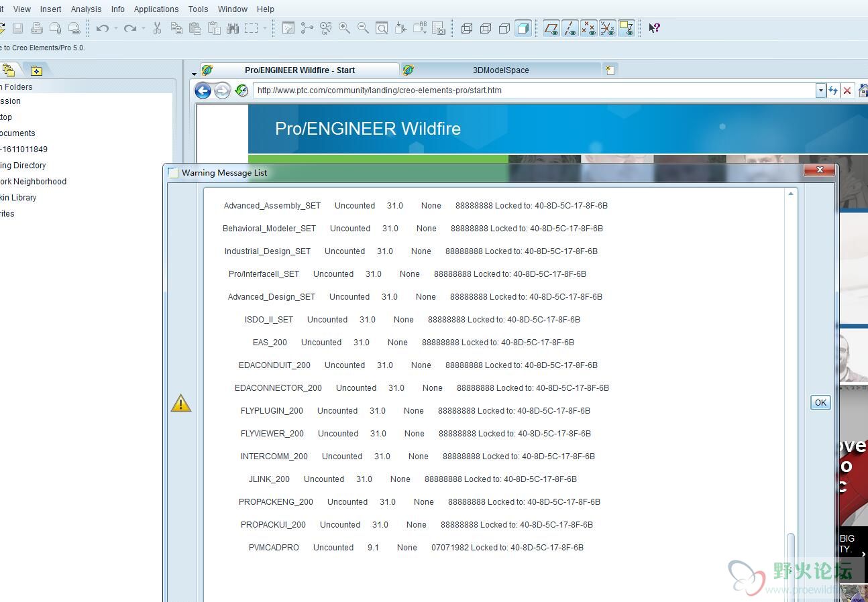Viewport: 868px width, 602px height.
Task: Click OK in Warning Message List
Action: 820,402
